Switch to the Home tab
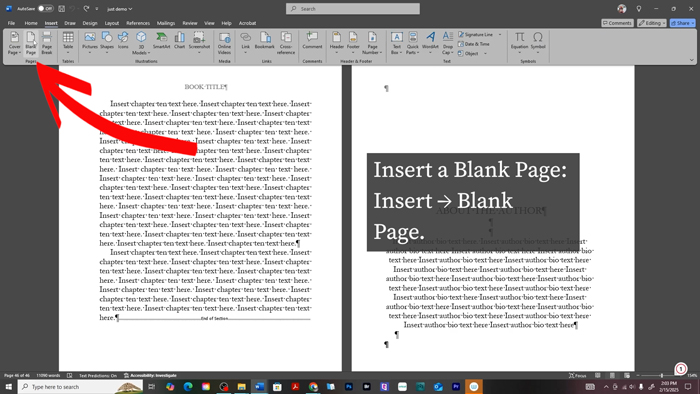The image size is (700, 394). (x=31, y=23)
